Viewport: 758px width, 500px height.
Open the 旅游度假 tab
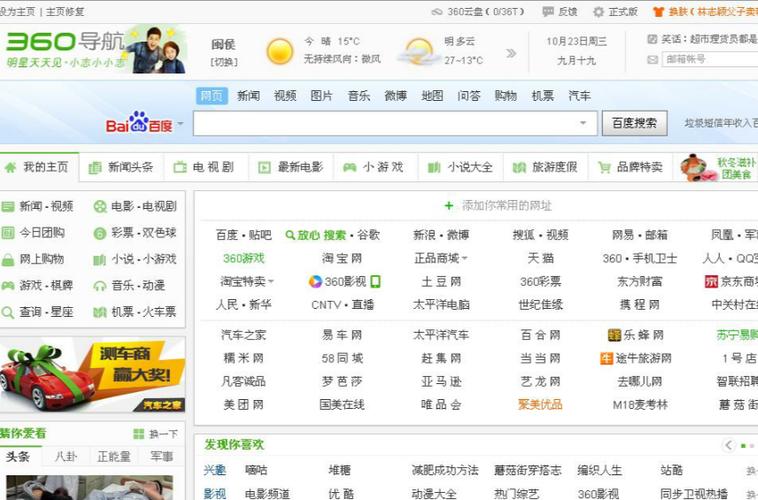[546, 168]
